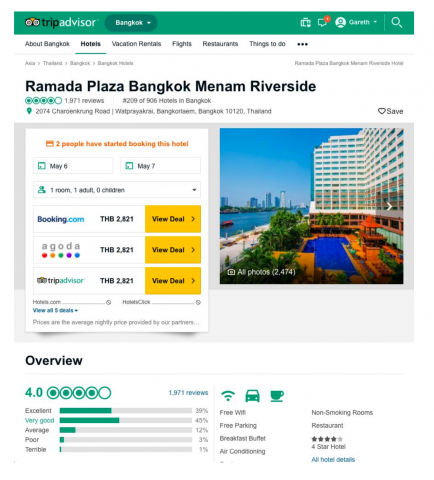This screenshot has width=434, height=480.
Task: Click the location pin beside the address
Action: [x=29, y=111]
